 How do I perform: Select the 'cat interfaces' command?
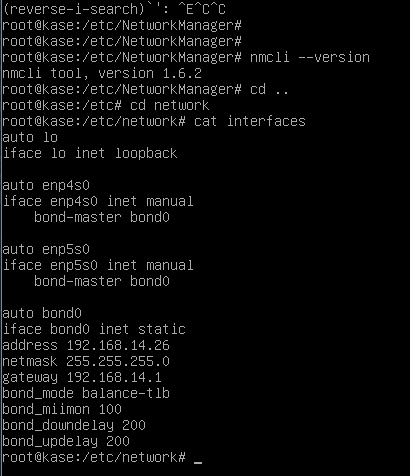point(250,121)
